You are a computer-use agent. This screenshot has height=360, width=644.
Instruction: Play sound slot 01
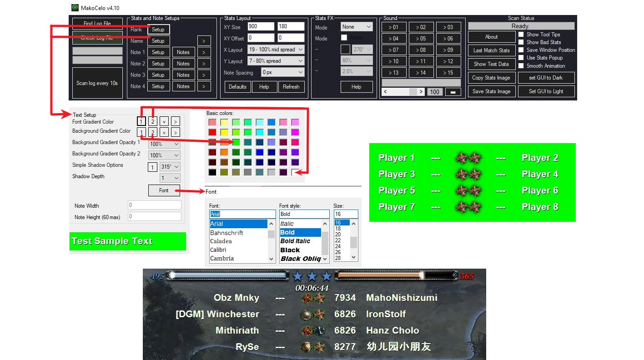[393, 27]
